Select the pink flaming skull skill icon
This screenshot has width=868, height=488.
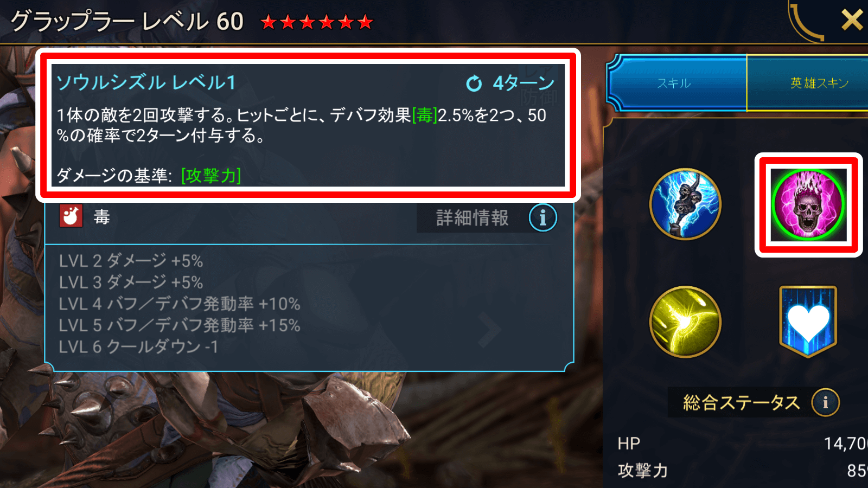click(808, 204)
